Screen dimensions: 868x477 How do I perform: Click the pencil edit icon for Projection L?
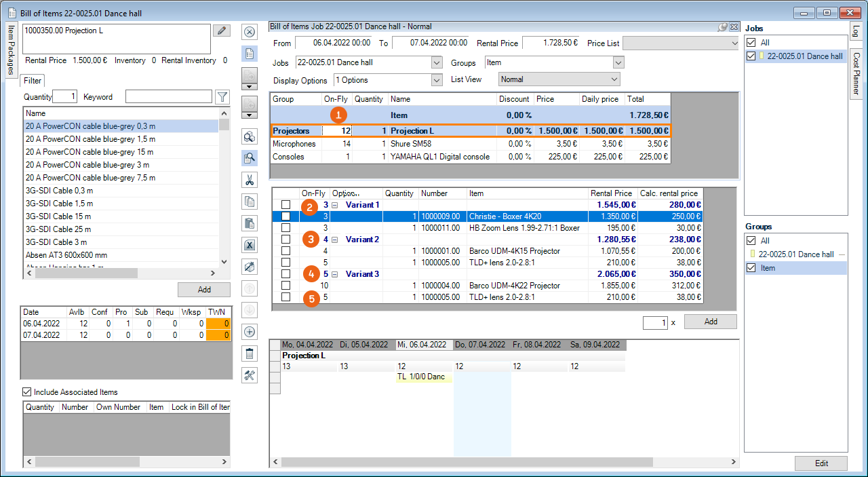tap(221, 31)
